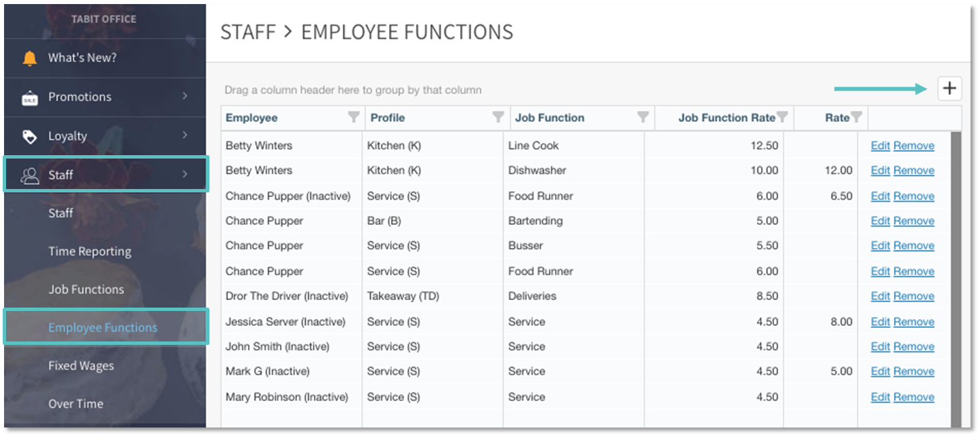Screen dimensions: 980x437
Task: Open the Job Function Rate filter icon
Action: tap(783, 117)
